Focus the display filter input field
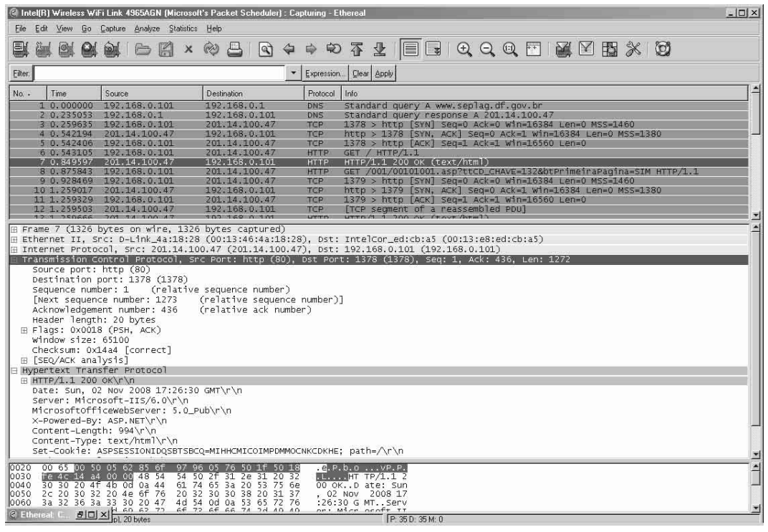The image size is (768, 532). pos(160,74)
